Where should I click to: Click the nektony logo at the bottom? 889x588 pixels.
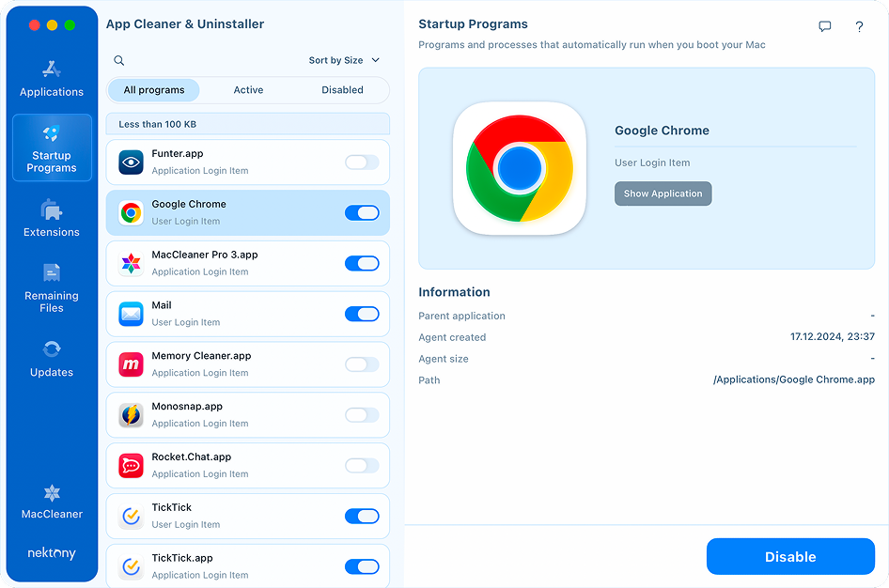(x=52, y=553)
